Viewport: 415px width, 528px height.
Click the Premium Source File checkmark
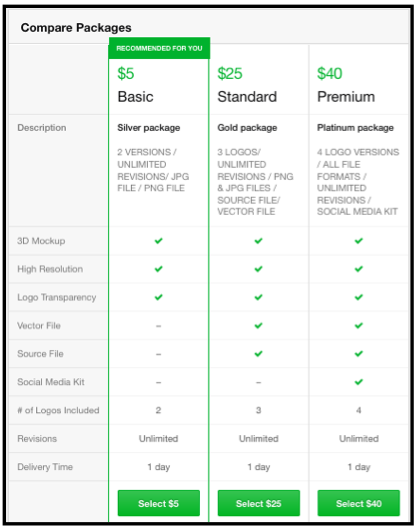pyautogui.click(x=359, y=354)
